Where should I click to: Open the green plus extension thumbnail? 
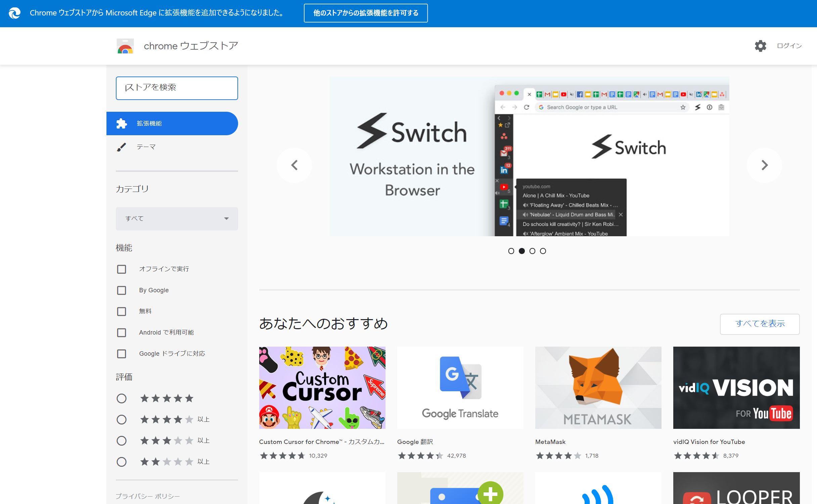click(x=460, y=488)
